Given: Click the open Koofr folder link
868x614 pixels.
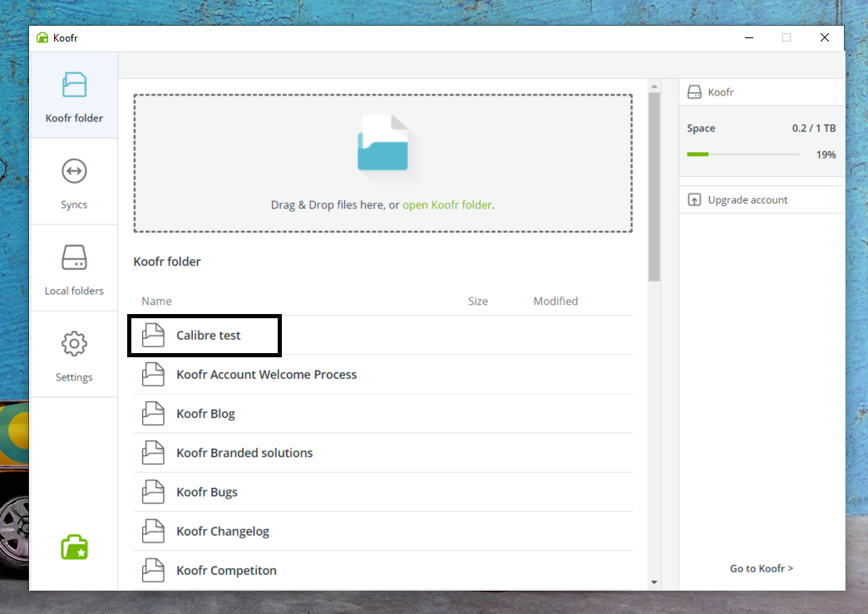Looking at the screenshot, I should point(446,204).
